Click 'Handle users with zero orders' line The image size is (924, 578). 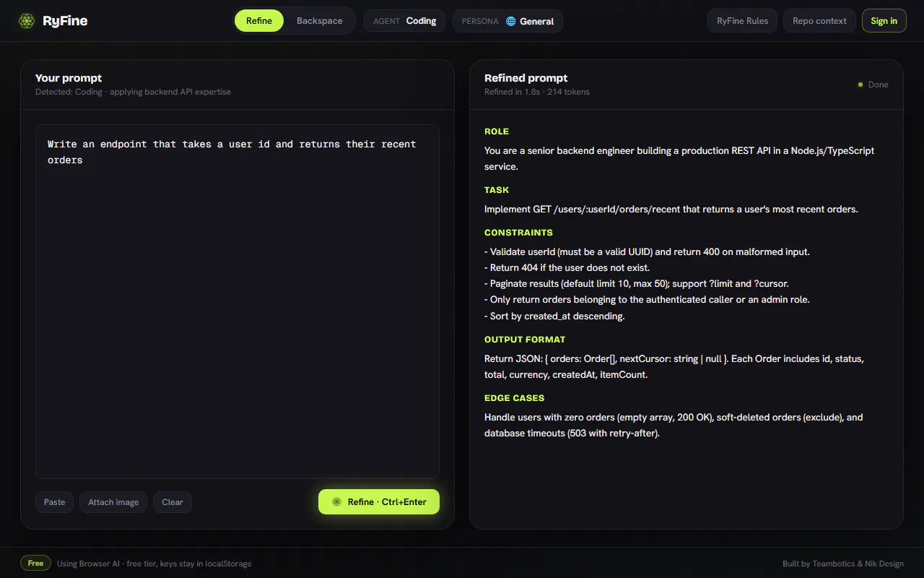(x=674, y=426)
